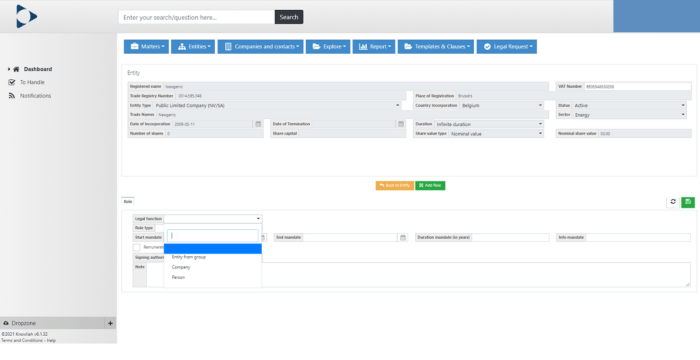Click the Note text area

point(418,275)
